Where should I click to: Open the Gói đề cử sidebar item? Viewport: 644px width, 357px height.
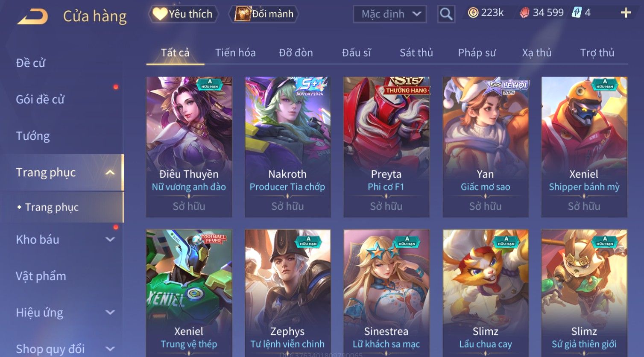point(40,99)
